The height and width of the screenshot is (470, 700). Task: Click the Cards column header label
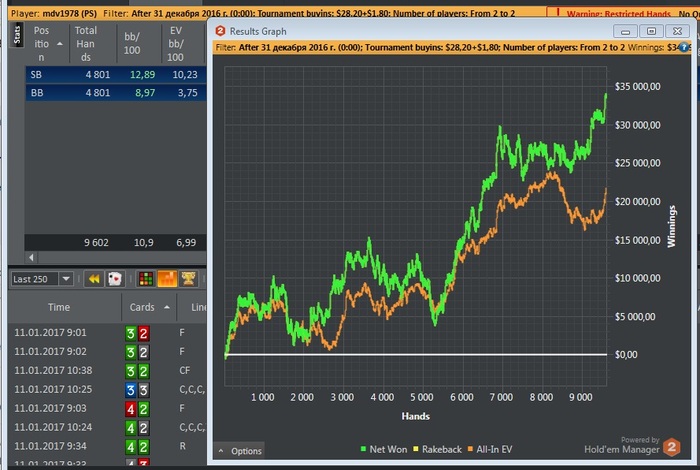click(142, 307)
